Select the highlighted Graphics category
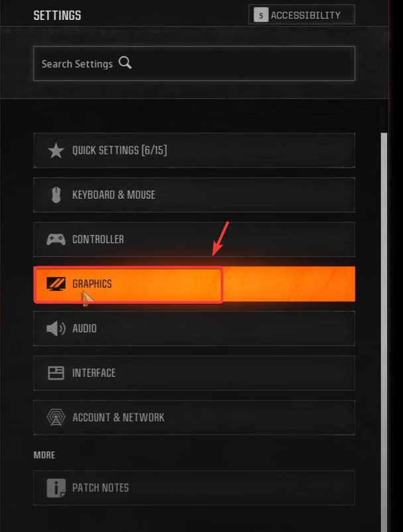 tap(194, 284)
